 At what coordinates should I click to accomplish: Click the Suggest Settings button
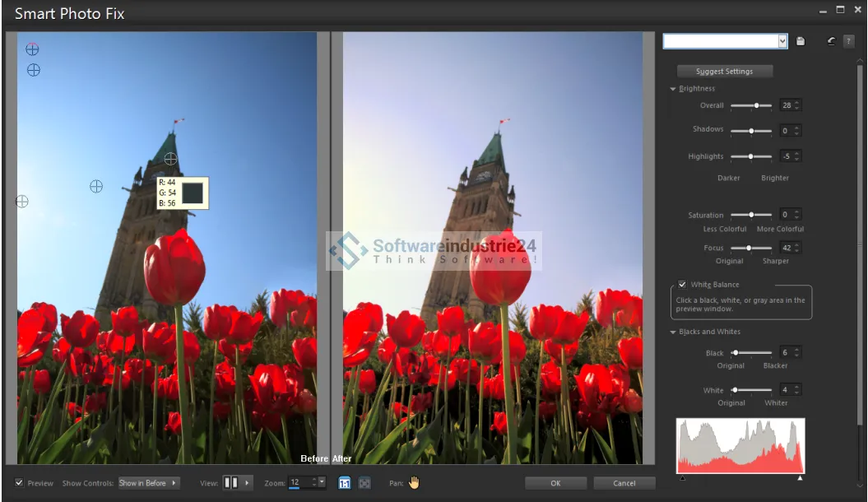(x=725, y=72)
